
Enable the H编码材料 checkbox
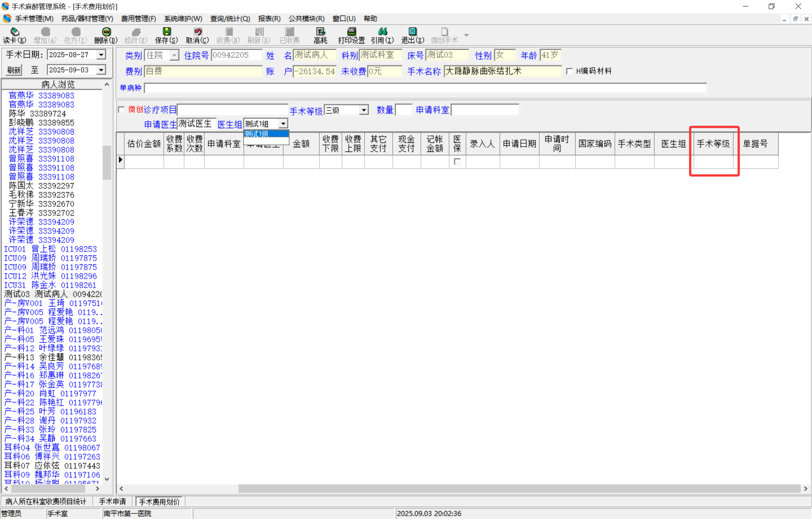click(x=570, y=71)
